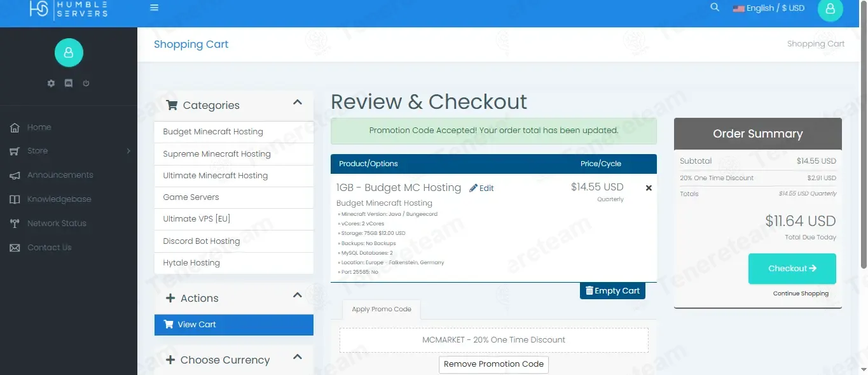868x375 pixels.
Task: Open Network Status in sidebar
Action: [x=57, y=223]
